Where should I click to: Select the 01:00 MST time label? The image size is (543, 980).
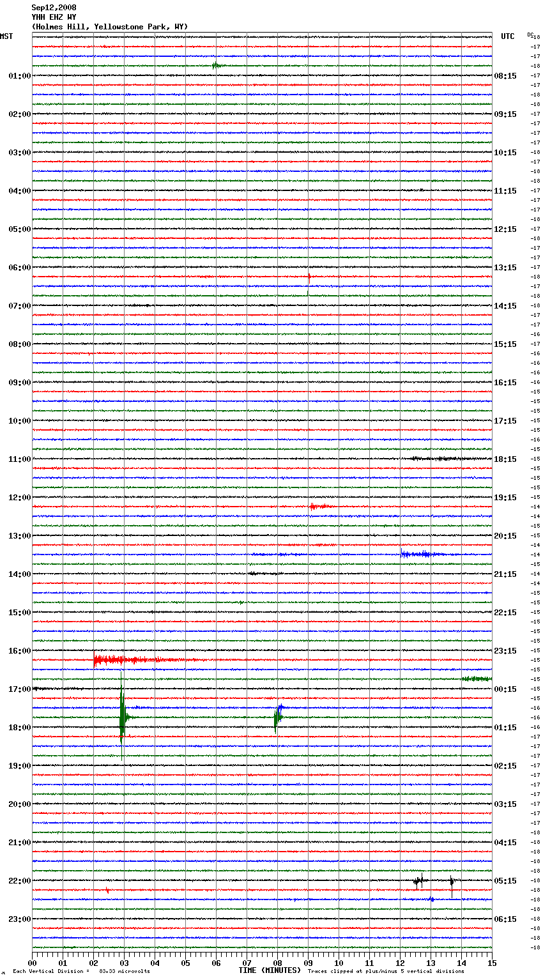20,76
